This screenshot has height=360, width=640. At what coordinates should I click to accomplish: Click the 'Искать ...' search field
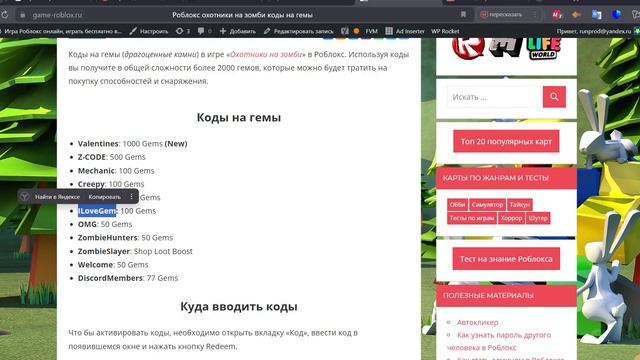click(495, 97)
